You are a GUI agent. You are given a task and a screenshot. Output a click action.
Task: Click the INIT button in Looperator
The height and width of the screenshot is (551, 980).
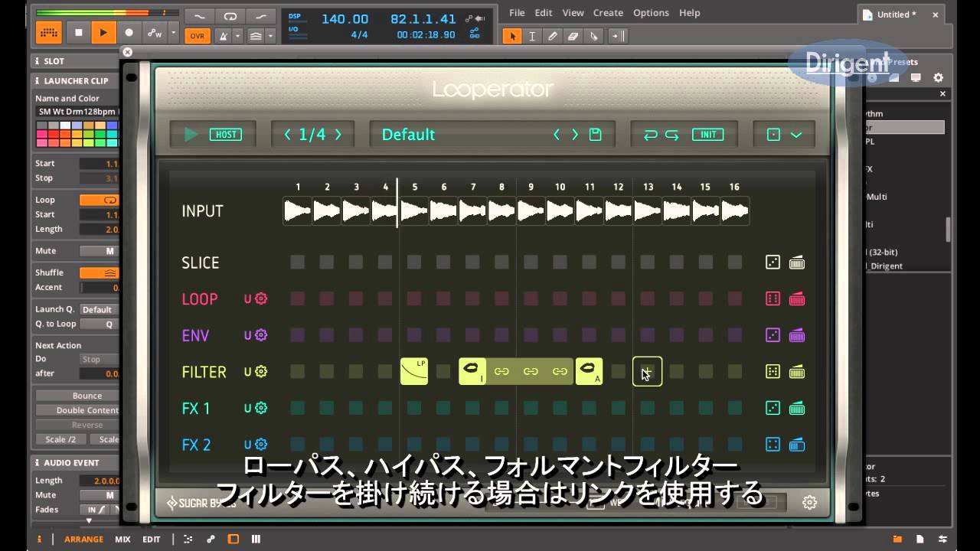708,135
